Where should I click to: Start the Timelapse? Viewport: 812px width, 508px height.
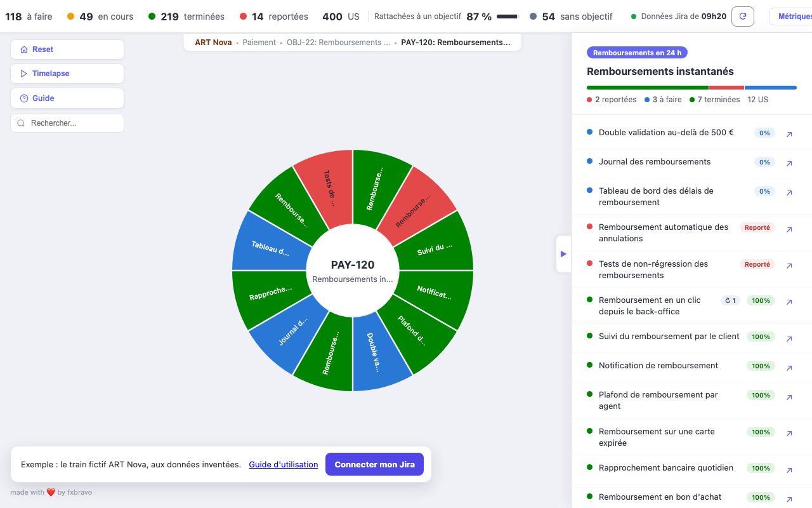[67, 74]
